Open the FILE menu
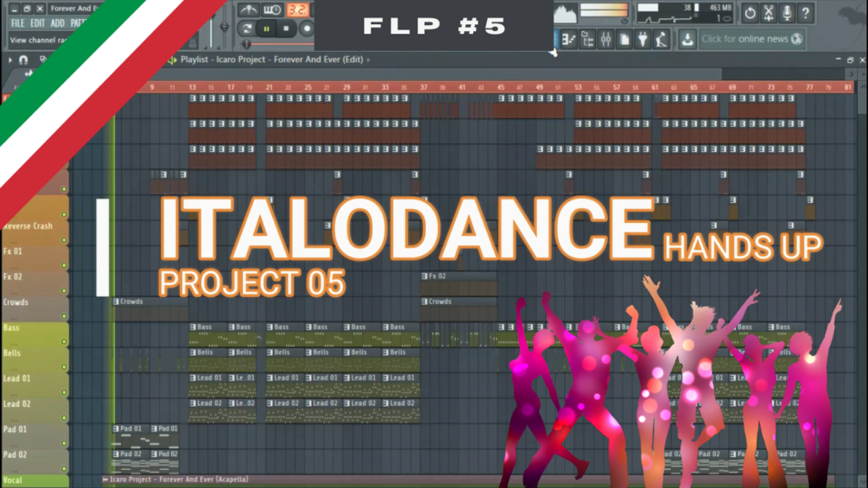This screenshot has height=488, width=868. [x=18, y=23]
